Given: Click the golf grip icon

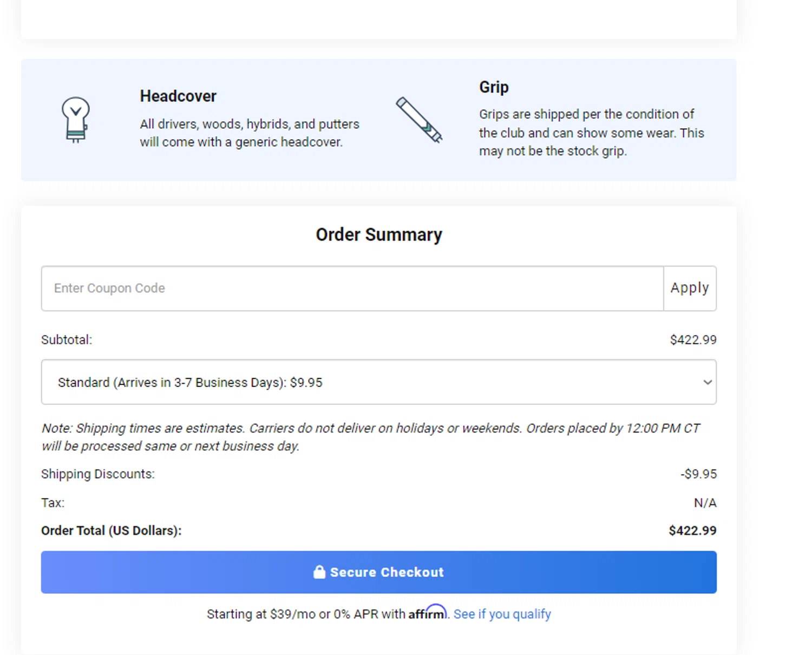Looking at the screenshot, I should [x=419, y=120].
